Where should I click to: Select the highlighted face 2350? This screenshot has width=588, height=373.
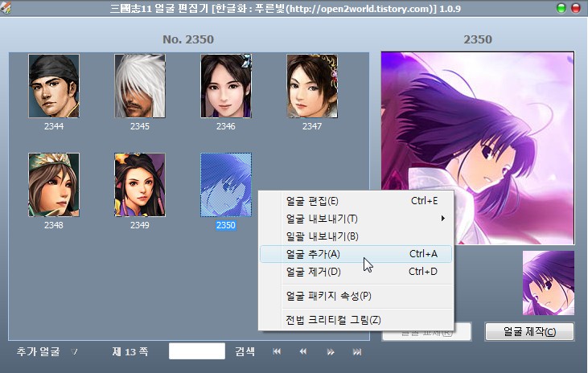pos(226,184)
